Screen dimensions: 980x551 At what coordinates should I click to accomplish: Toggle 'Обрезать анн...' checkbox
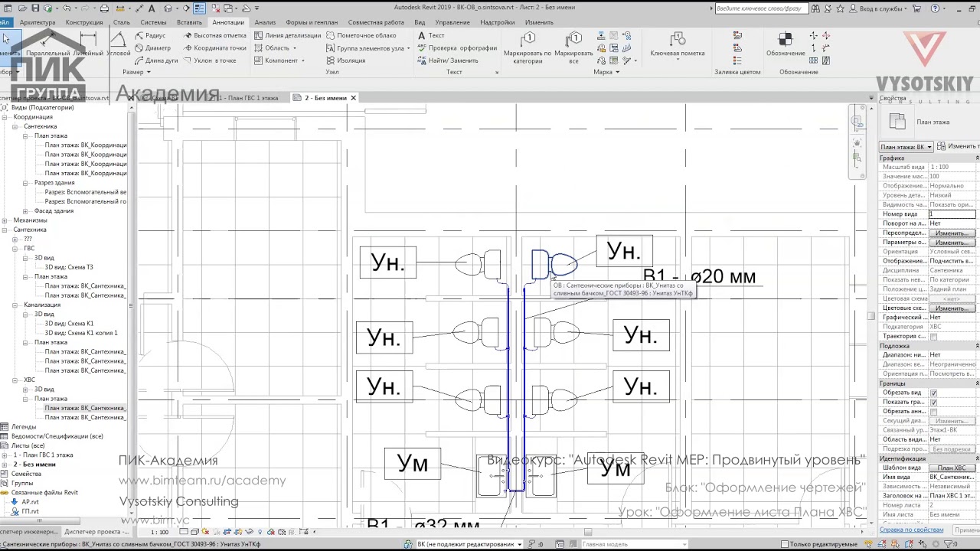(933, 412)
